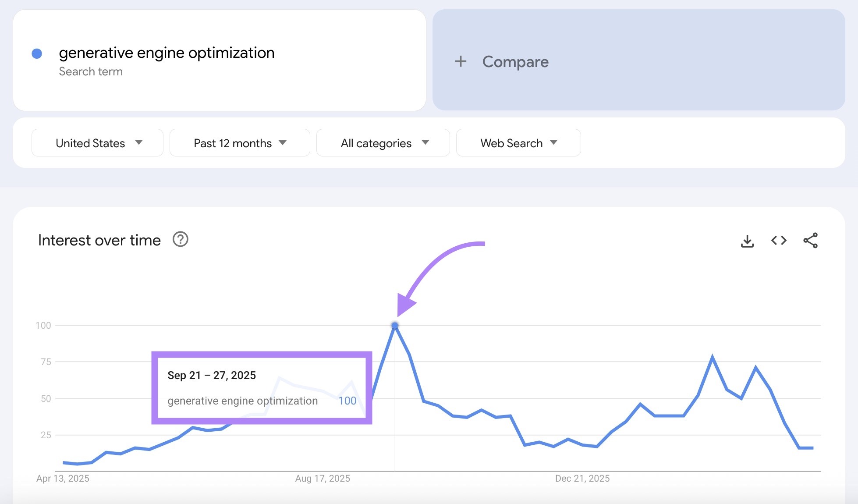
Task: Select the peak data point under the purple arrow
Action: coord(395,325)
